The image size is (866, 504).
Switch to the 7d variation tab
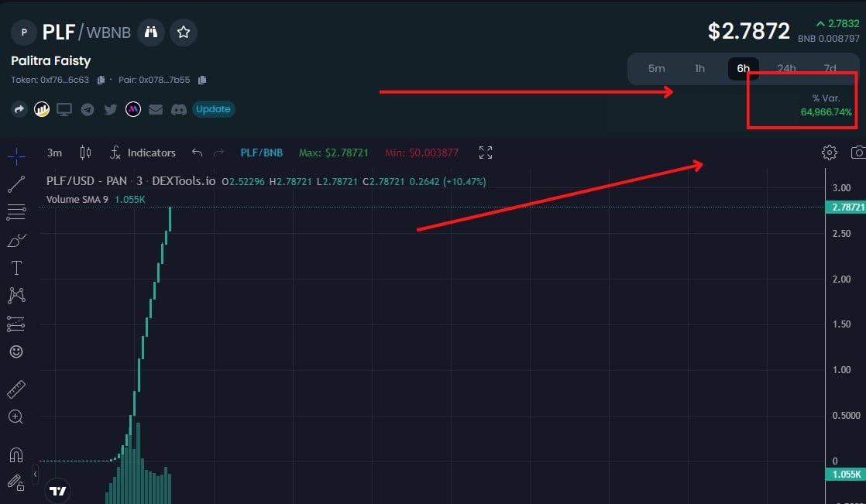[x=830, y=68]
